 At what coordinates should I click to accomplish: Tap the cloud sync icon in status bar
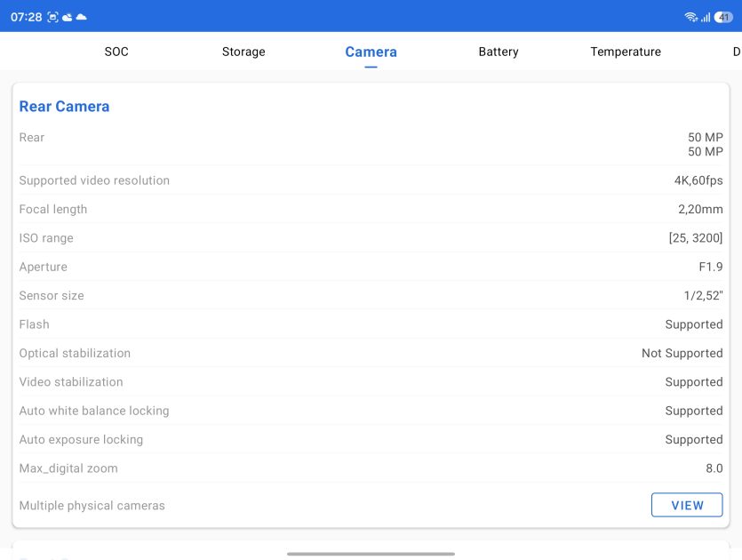point(82,17)
